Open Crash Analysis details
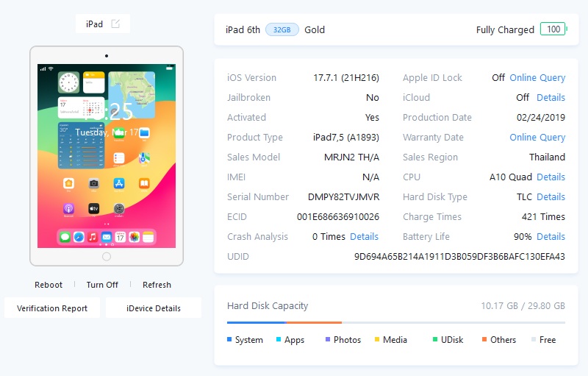Screen dimensions: 588x376 pyautogui.click(x=364, y=237)
